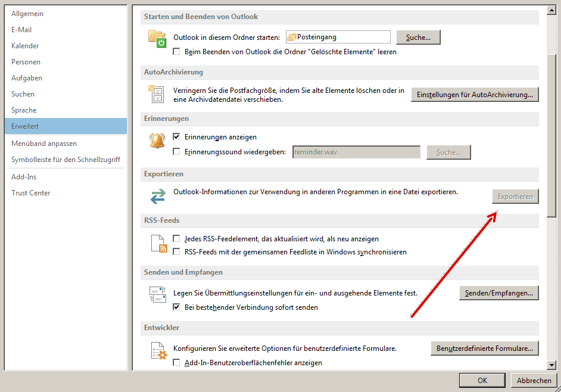This screenshot has width=561, height=392.
Task: Click the reminder bell icon
Action: 157,141
